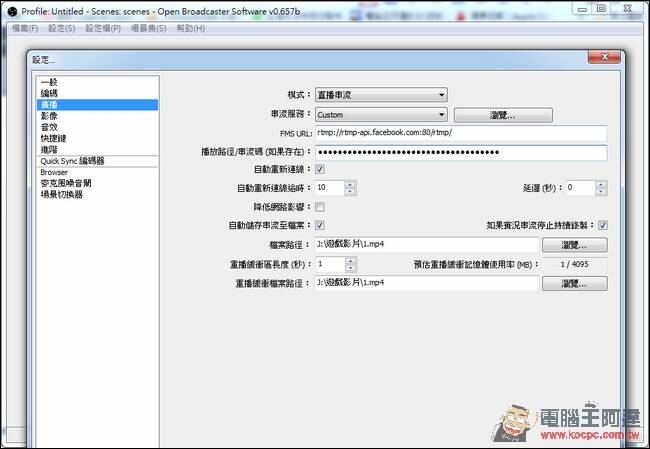Toggle the 自動重新連線 checkbox

coord(320,169)
